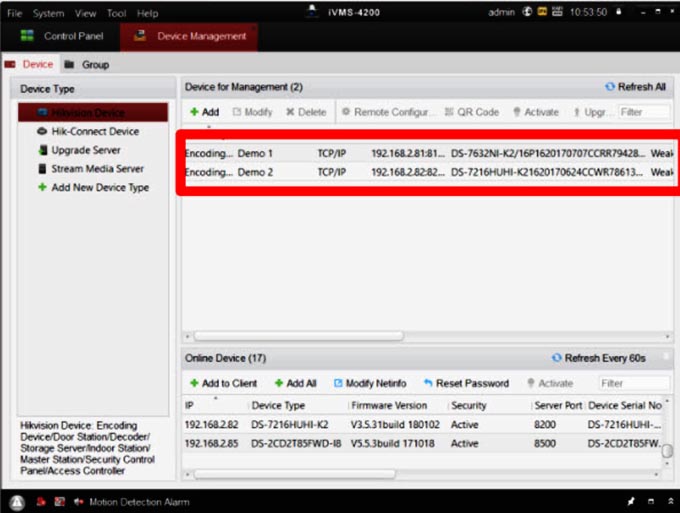Screen dimensions: 680x513
Task: Click the Motion Detection Alarm text
Action: click(x=139, y=502)
